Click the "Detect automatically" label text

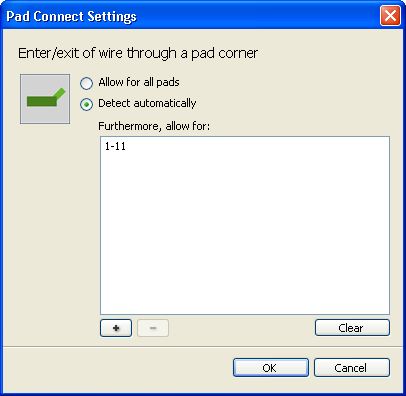click(x=147, y=103)
